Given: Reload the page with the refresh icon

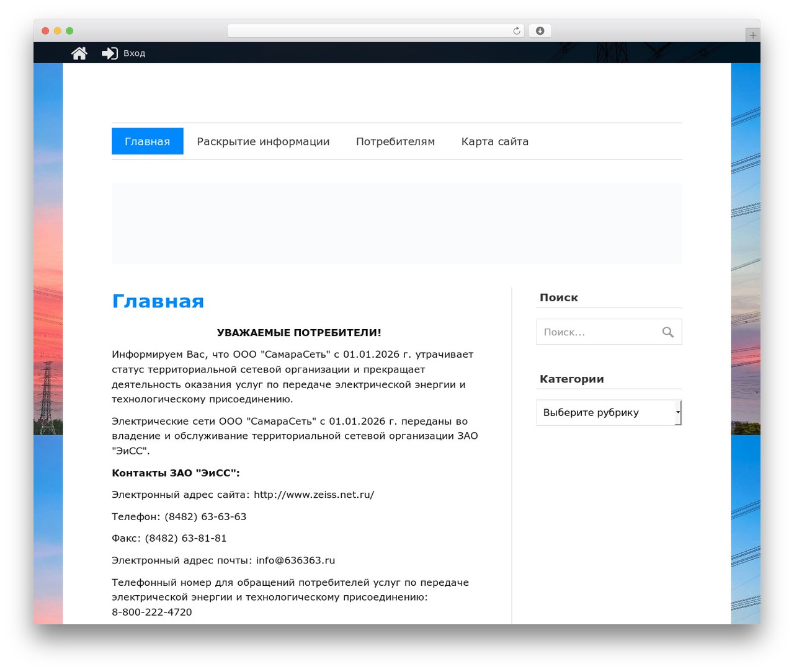Looking at the screenshot, I should click(517, 31).
